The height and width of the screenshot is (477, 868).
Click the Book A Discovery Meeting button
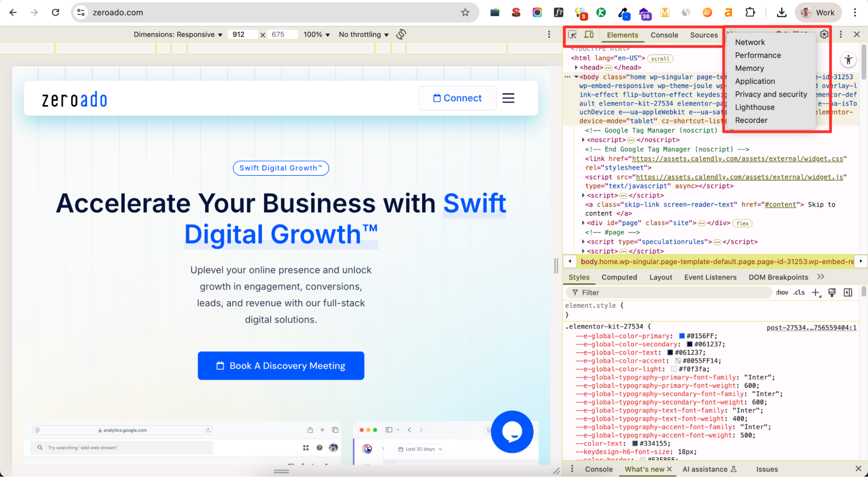[281, 366]
